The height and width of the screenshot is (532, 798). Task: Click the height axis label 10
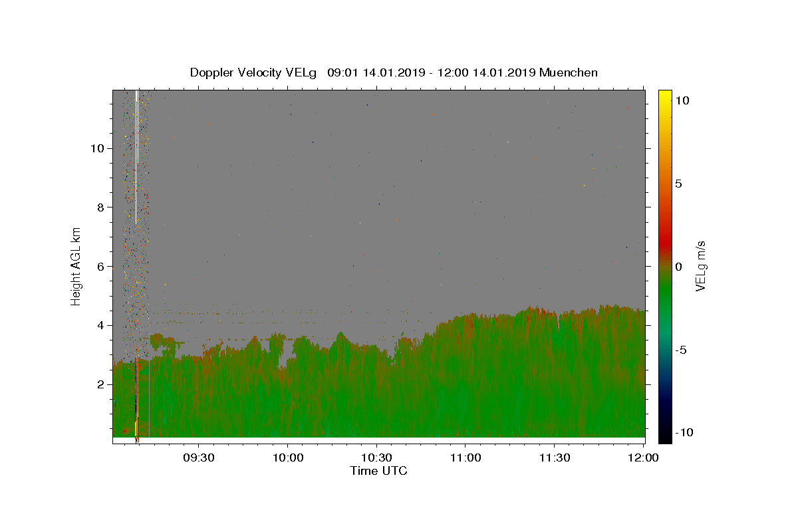(x=96, y=148)
